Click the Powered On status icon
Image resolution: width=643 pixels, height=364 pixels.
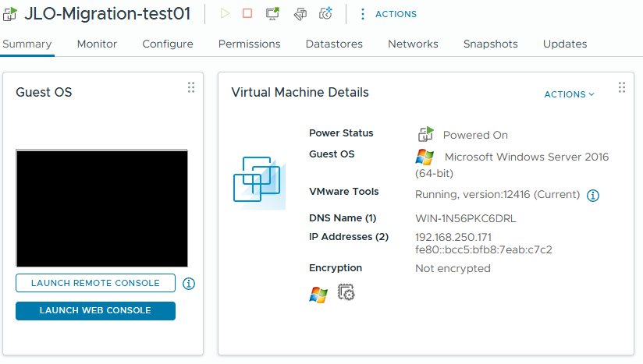pos(425,134)
